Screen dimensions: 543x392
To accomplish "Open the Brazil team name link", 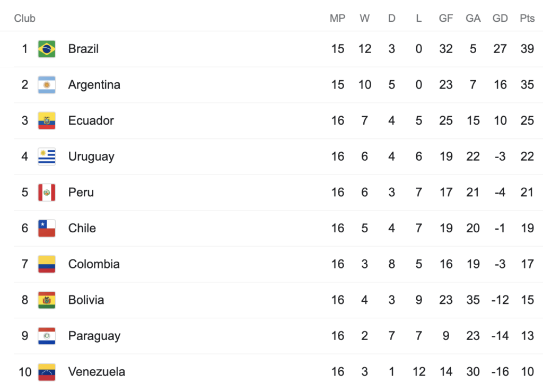I will pos(83,49).
